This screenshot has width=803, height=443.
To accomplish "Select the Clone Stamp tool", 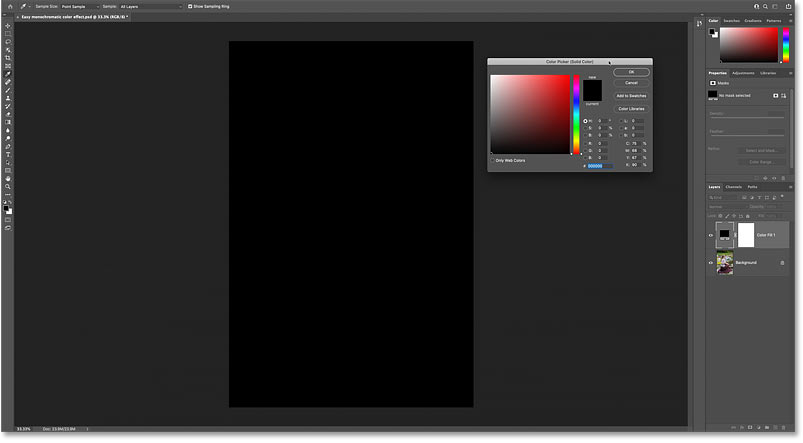I will pos(8,98).
